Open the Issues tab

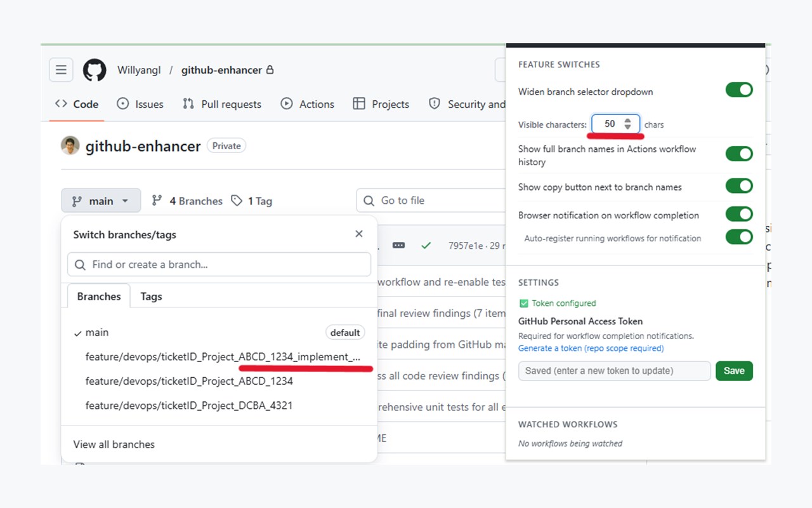(140, 104)
